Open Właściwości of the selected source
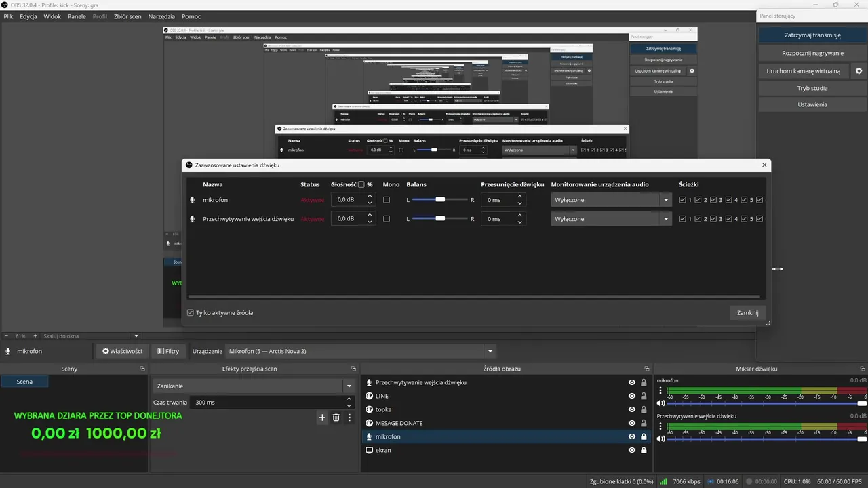Image resolution: width=868 pixels, height=488 pixels. (x=122, y=351)
